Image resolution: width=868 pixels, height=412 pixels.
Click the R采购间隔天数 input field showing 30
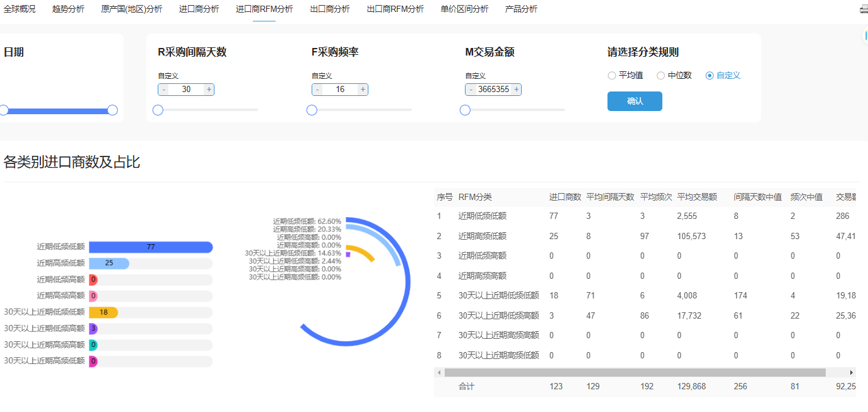point(186,90)
